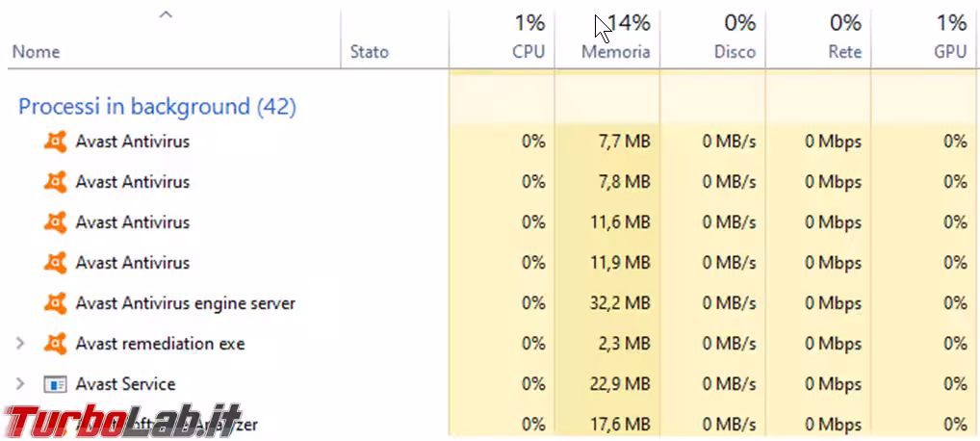Viewport: 980px width, 441px height.
Task: Click the Avast icon beside the 7,8 MB process
Action: coord(56,182)
